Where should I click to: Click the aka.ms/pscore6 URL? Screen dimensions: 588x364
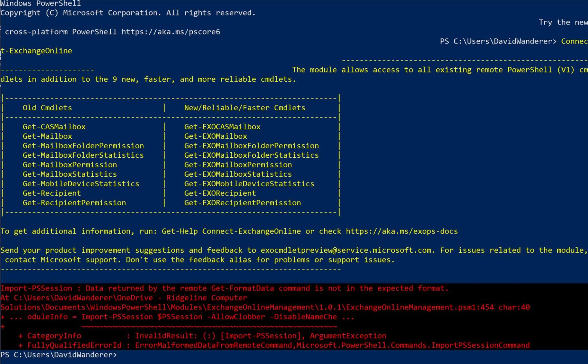171,32
